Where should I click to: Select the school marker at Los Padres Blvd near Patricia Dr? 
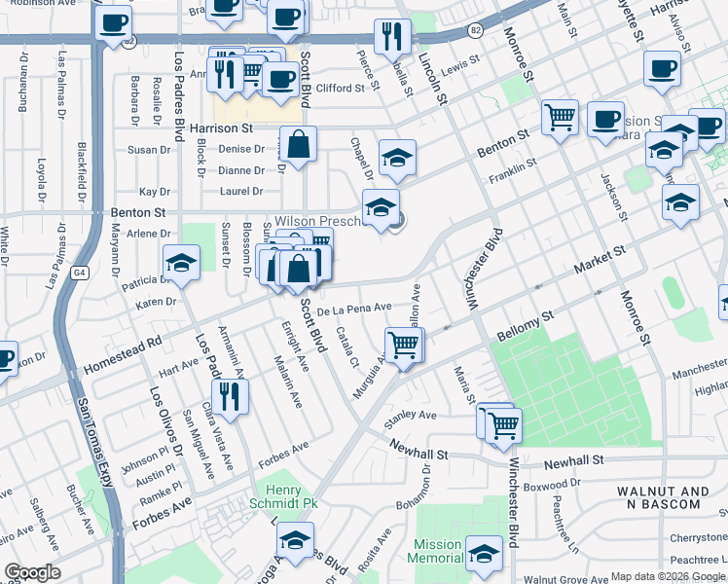[x=182, y=265]
